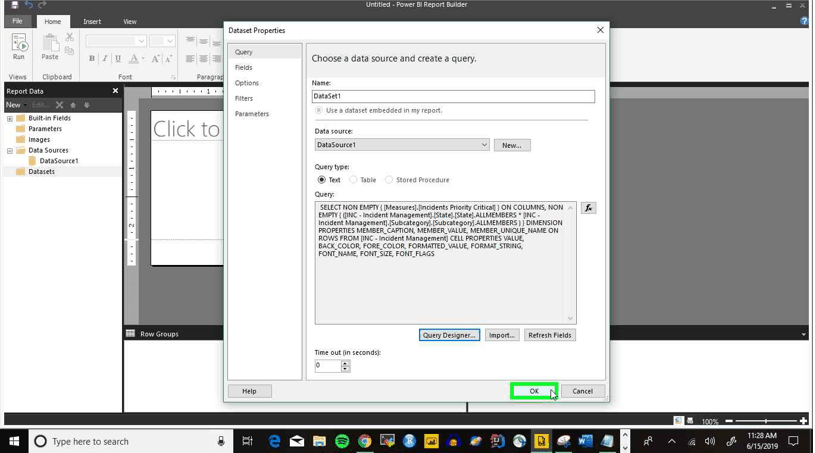Image resolution: width=815 pixels, height=453 pixels.
Task: Click the zoom in plus button
Action: [x=804, y=421]
